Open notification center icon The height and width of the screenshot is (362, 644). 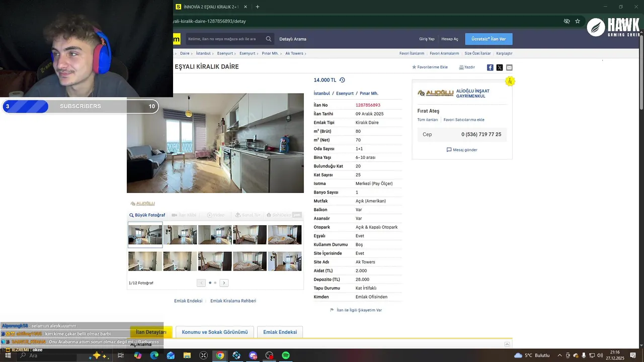coord(633,355)
